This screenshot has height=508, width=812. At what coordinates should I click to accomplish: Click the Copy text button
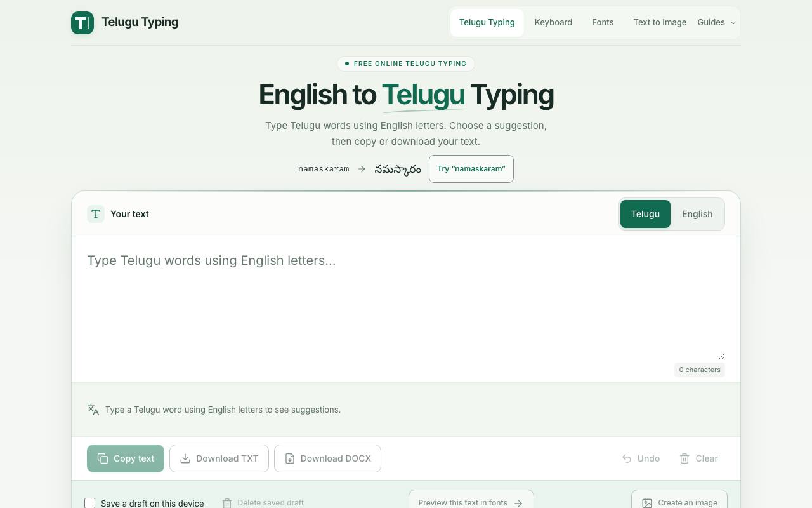126,458
